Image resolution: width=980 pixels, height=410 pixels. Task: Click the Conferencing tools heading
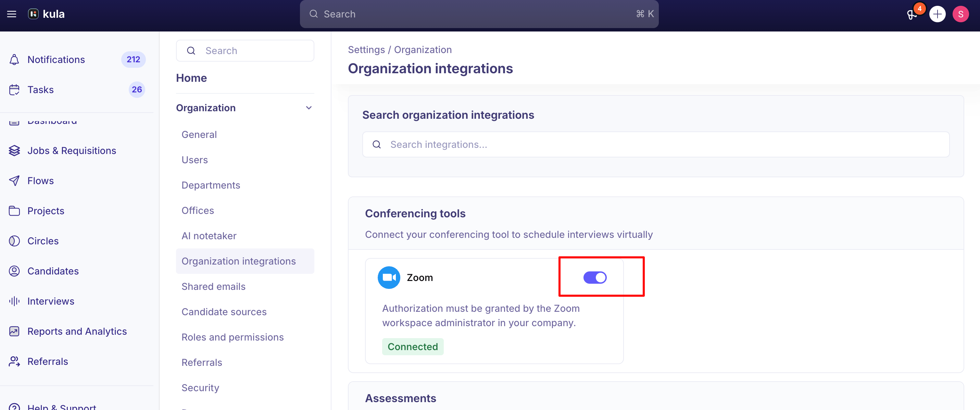pyautogui.click(x=415, y=214)
